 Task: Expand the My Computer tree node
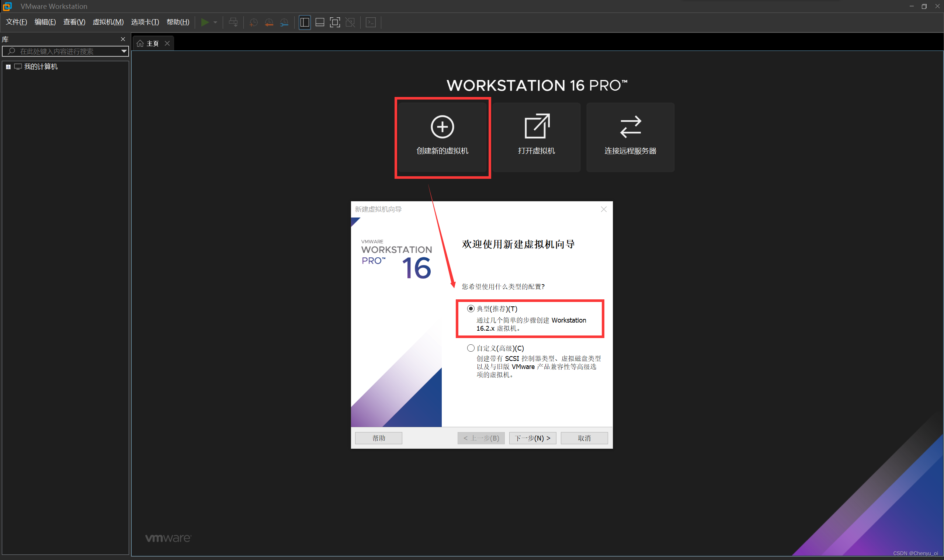click(x=8, y=67)
